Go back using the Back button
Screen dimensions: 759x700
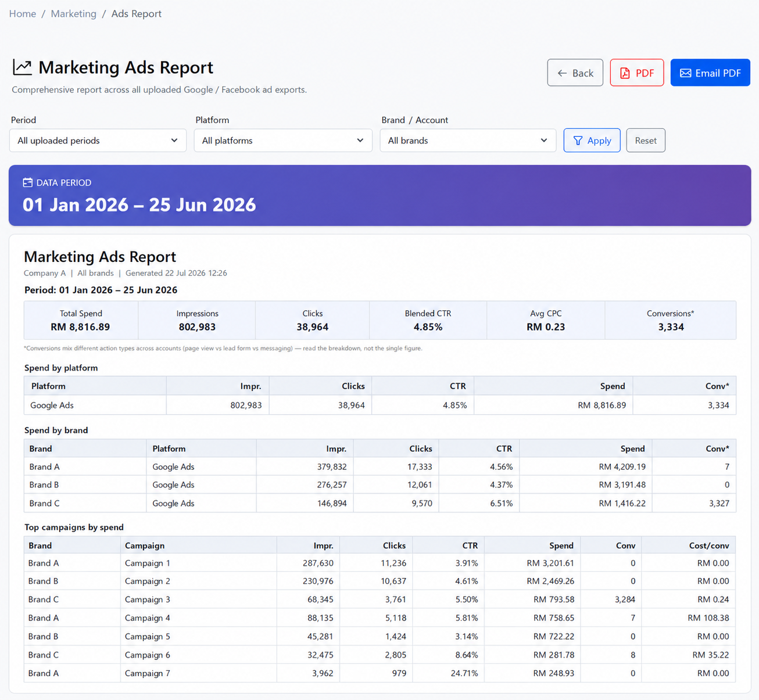click(575, 73)
